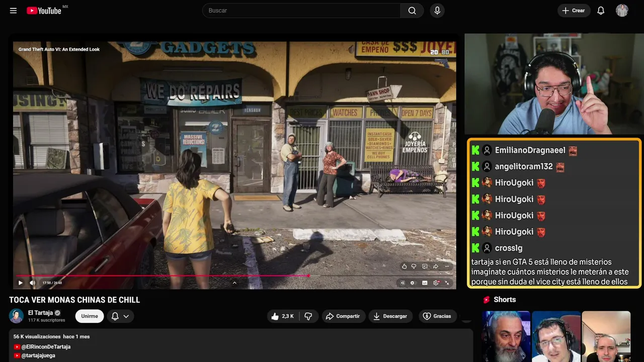
Task: Exit full screen with the inward arrows icon
Action: [447, 283]
